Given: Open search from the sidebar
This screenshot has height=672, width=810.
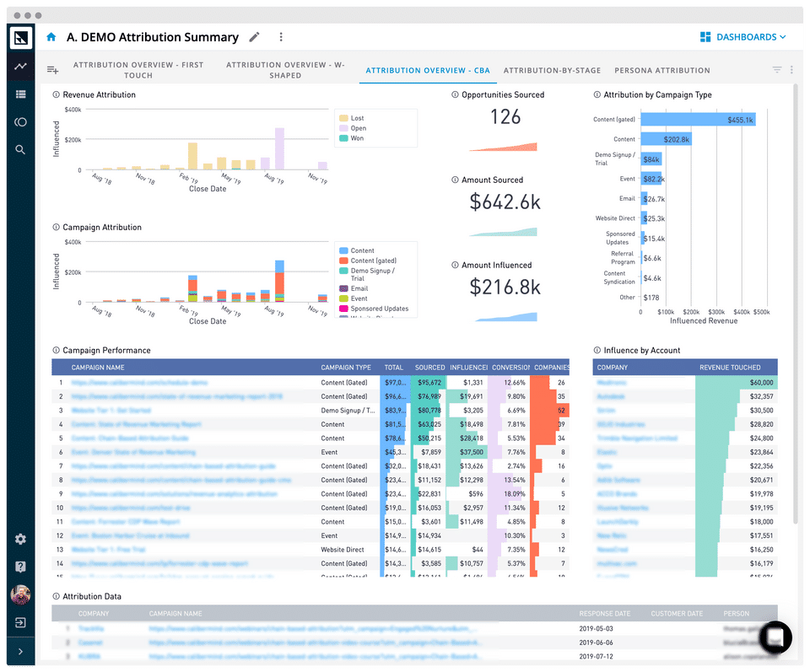Looking at the screenshot, I should tap(20, 150).
